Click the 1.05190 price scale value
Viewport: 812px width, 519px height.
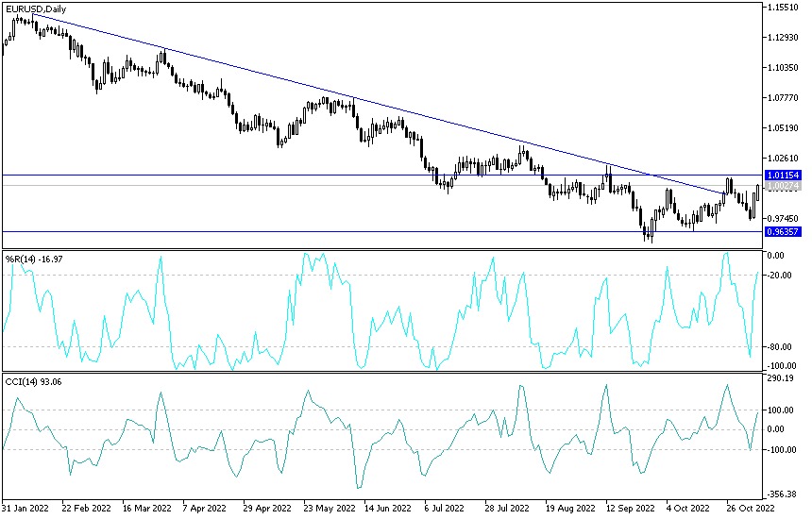tap(783, 127)
